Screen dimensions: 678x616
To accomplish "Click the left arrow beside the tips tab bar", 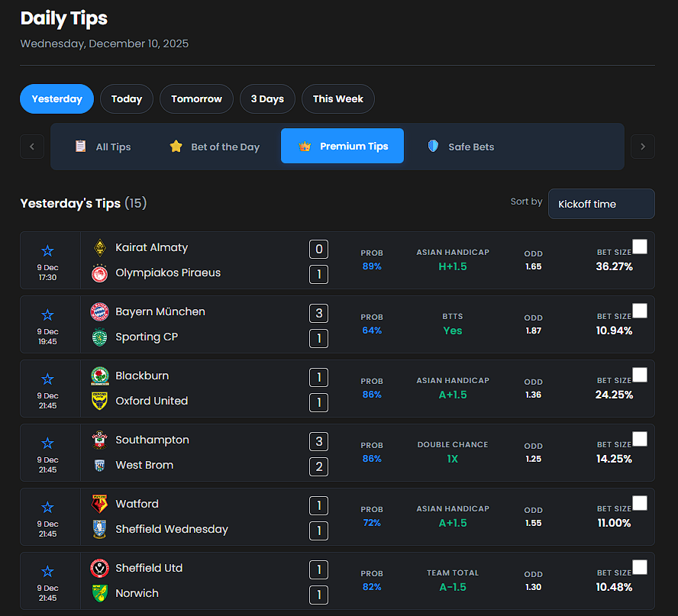I will 31,146.
